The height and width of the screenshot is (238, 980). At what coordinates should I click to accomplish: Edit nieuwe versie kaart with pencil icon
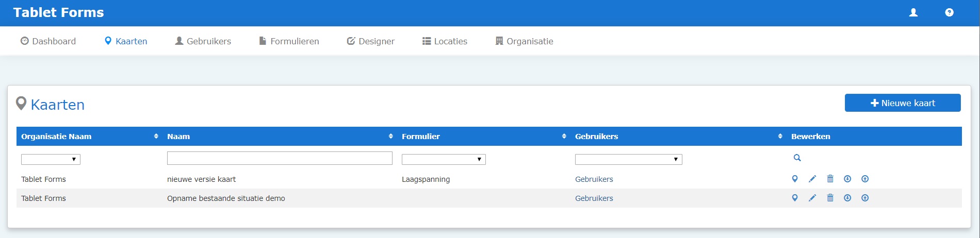click(812, 179)
